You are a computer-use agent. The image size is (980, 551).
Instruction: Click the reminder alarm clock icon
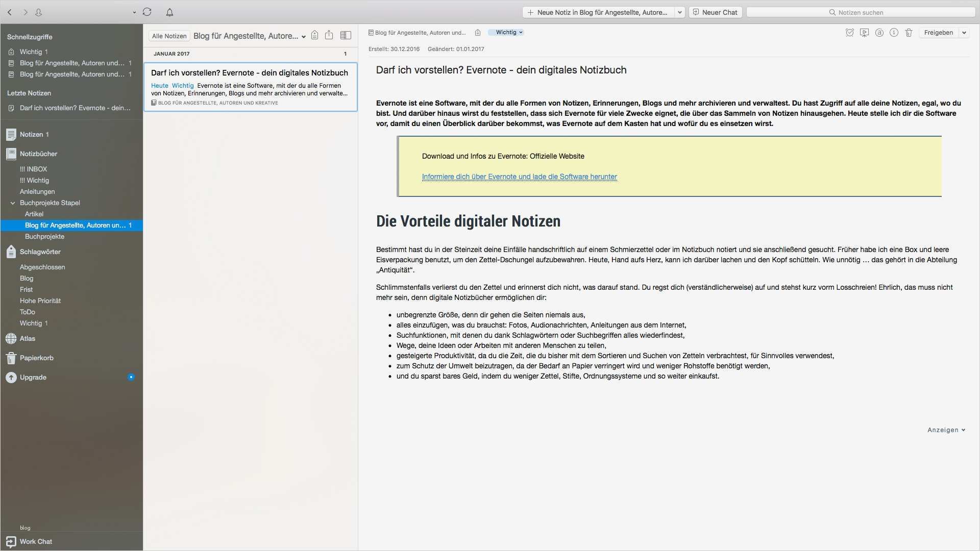(849, 33)
